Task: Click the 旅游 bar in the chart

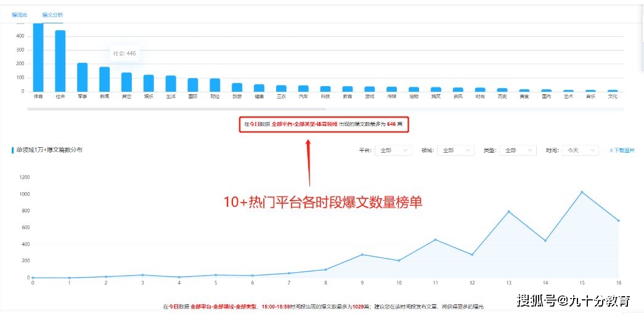Action: (x=237, y=87)
